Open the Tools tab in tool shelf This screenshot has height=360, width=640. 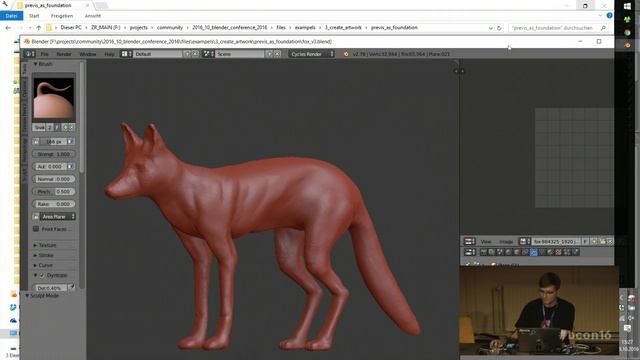pos(24,69)
